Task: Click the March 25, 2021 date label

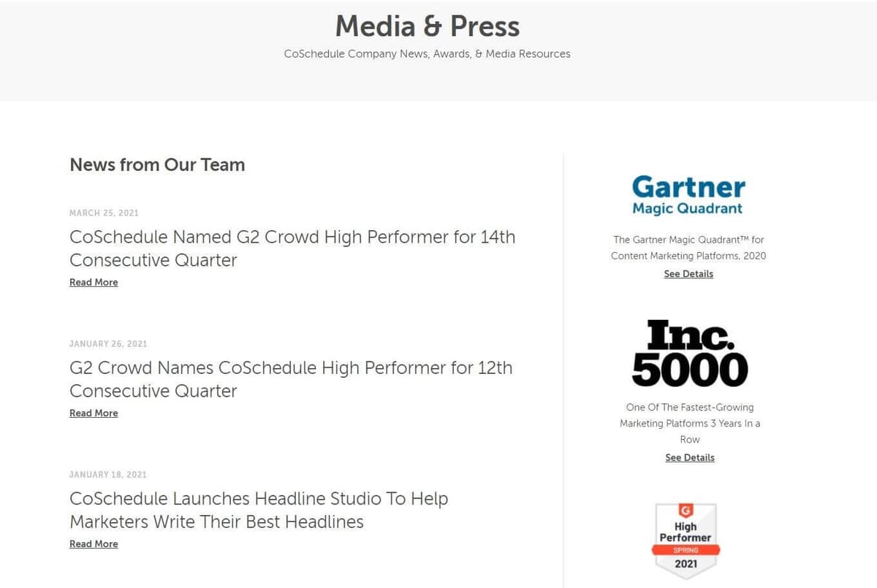Action: click(x=104, y=213)
